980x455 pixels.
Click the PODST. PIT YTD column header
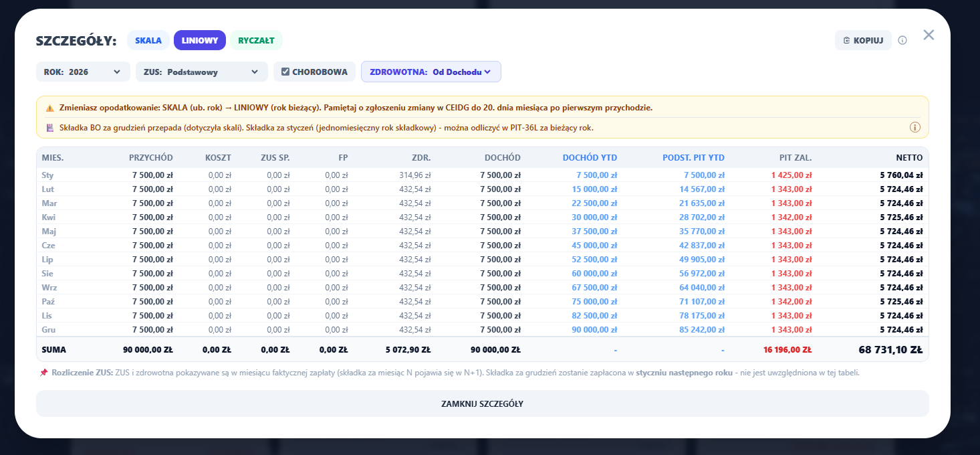(x=693, y=158)
